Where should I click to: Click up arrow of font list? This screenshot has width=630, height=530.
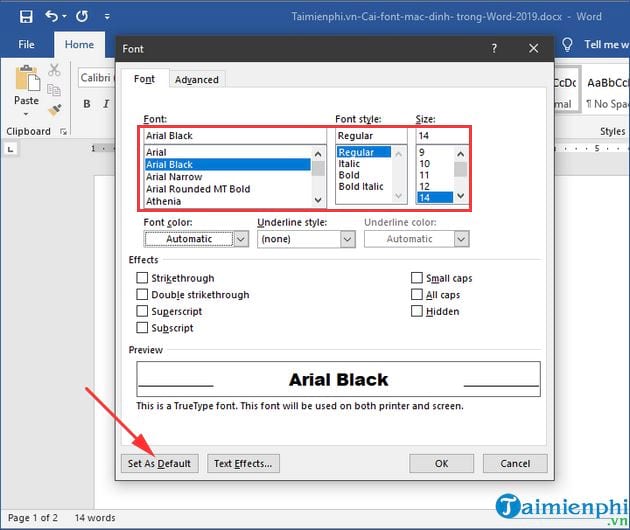[x=318, y=153]
